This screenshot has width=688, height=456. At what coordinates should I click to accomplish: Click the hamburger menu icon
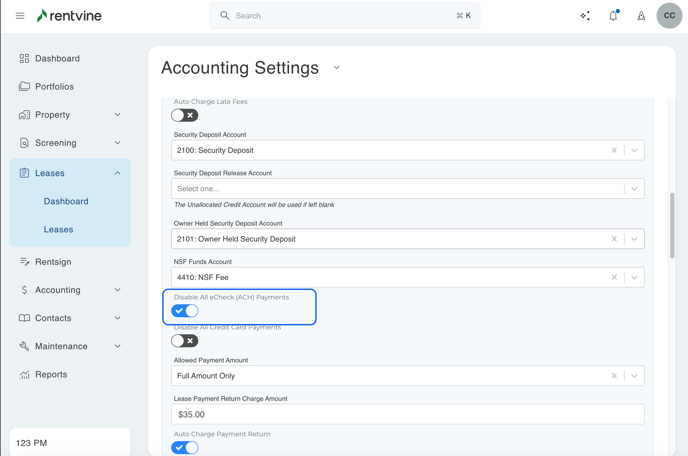(x=20, y=16)
